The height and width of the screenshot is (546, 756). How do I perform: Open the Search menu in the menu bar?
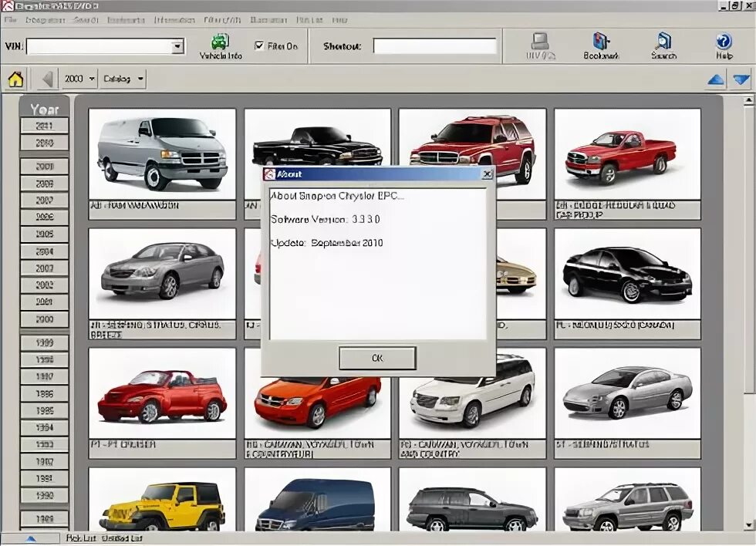coord(86,20)
